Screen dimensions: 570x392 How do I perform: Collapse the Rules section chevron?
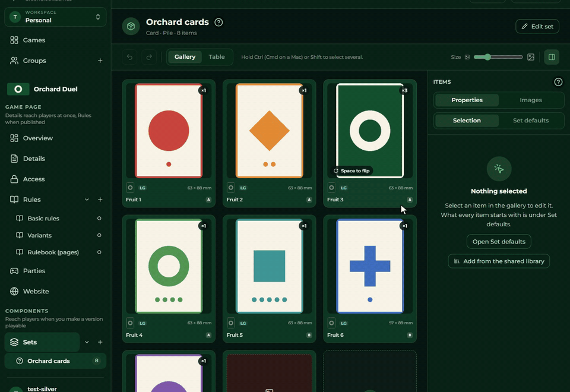click(87, 200)
